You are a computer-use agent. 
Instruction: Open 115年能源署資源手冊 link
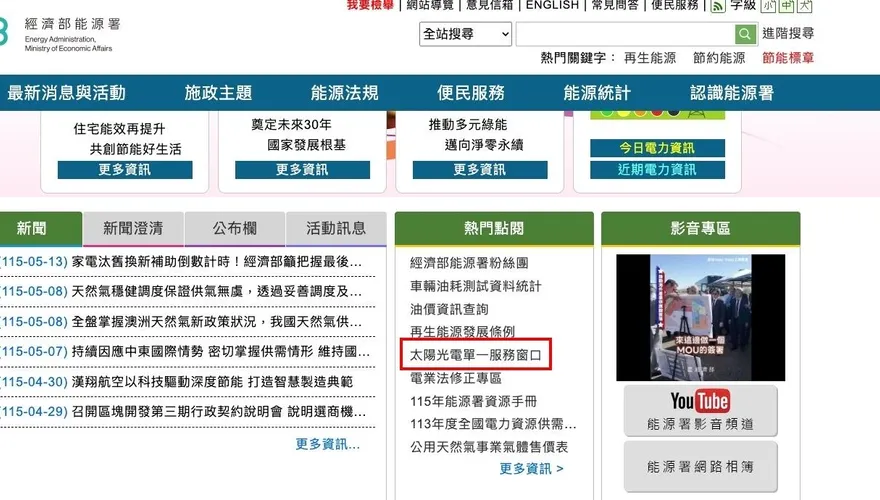point(474,401)
